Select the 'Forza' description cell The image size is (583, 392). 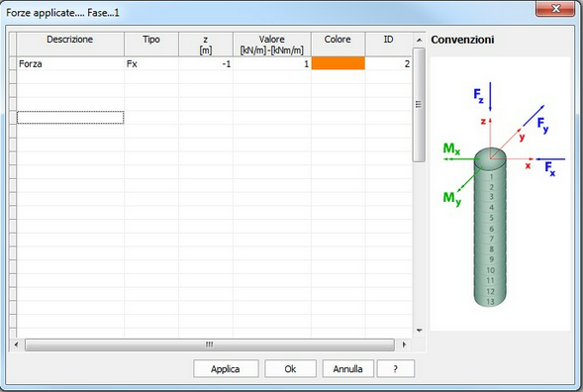click(x=70, y=63)
